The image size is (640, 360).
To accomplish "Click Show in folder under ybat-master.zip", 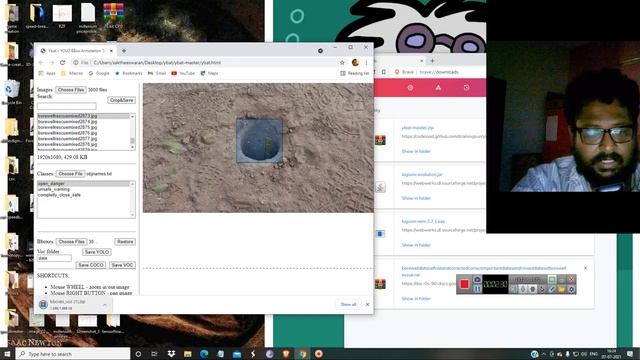I will click(416, 151).
